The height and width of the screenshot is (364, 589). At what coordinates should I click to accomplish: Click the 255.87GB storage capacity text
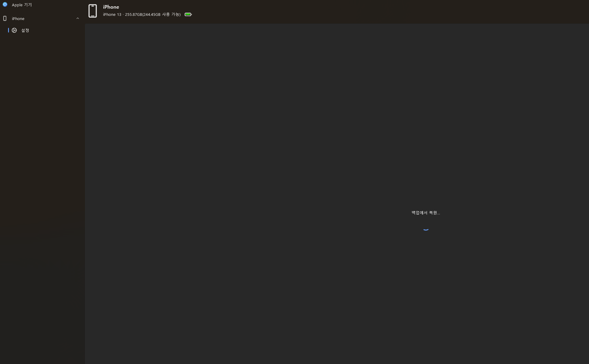133,14
